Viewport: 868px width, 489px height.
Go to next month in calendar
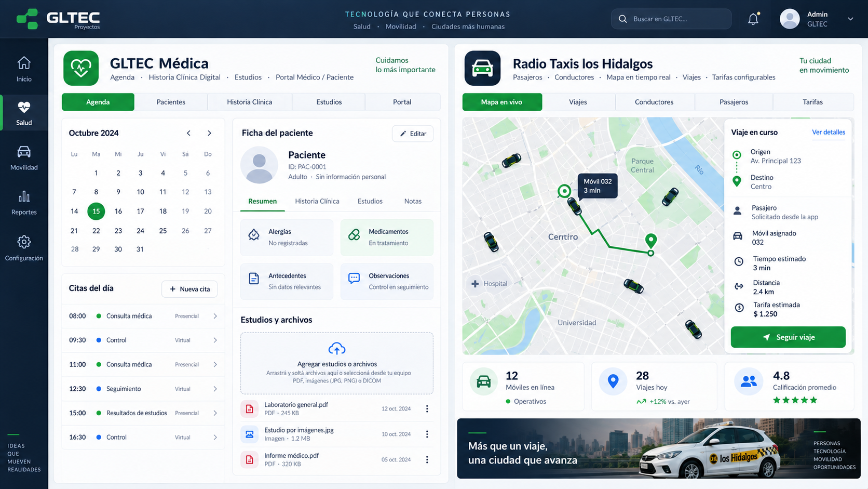(209, 133)
